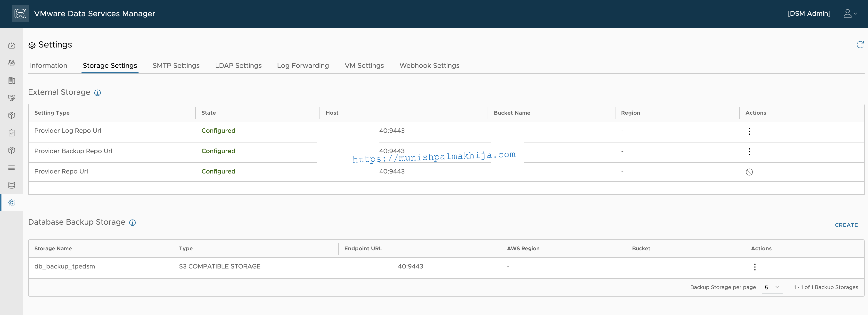Open the VM Settings tab
868x315 pixels.
(x=364, y=66)
